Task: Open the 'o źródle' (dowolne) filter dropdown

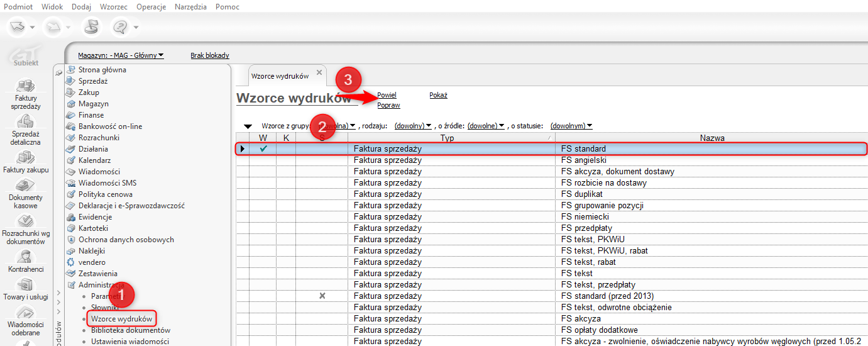Action: click(486, 126)
